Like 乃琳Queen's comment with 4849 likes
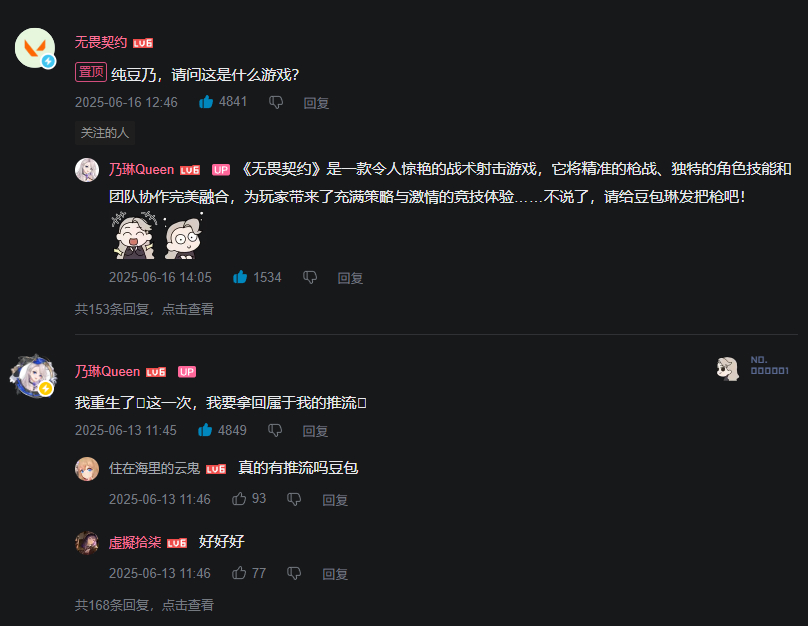This screenshot has height=626, width=808. 205,430
